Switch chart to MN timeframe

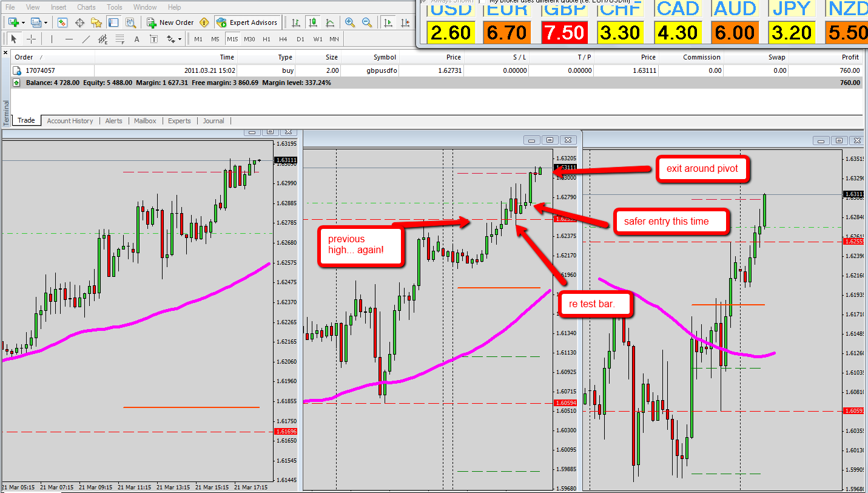(334, 39)
